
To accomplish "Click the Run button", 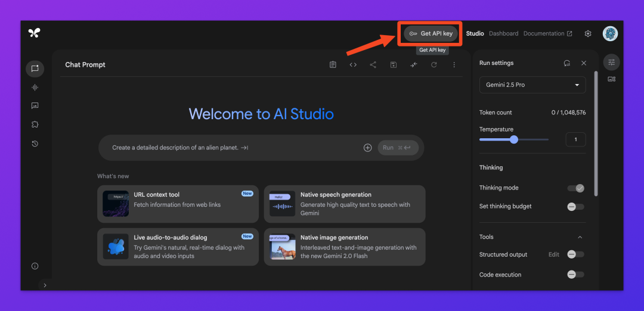I will 398,148.
